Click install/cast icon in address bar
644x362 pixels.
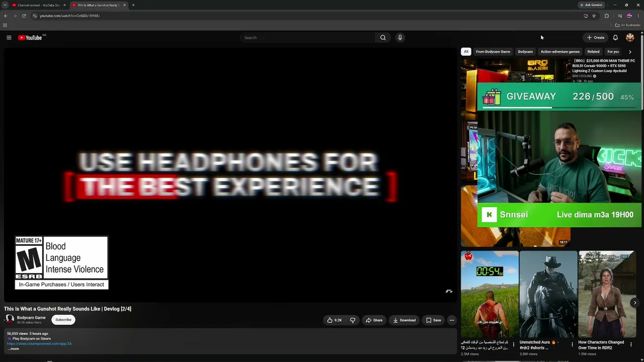click(x=586, y=16)
